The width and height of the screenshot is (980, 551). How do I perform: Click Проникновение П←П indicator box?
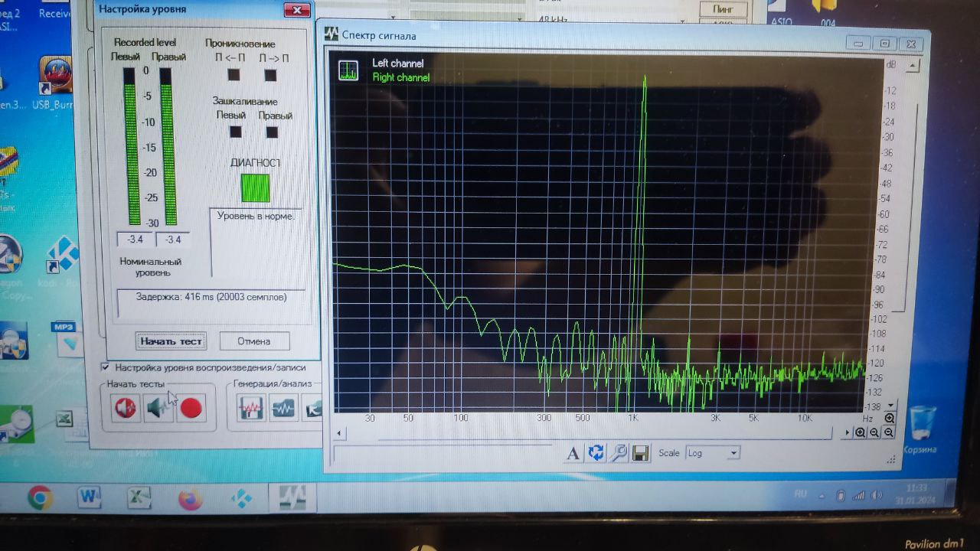[x=234, y=75]
